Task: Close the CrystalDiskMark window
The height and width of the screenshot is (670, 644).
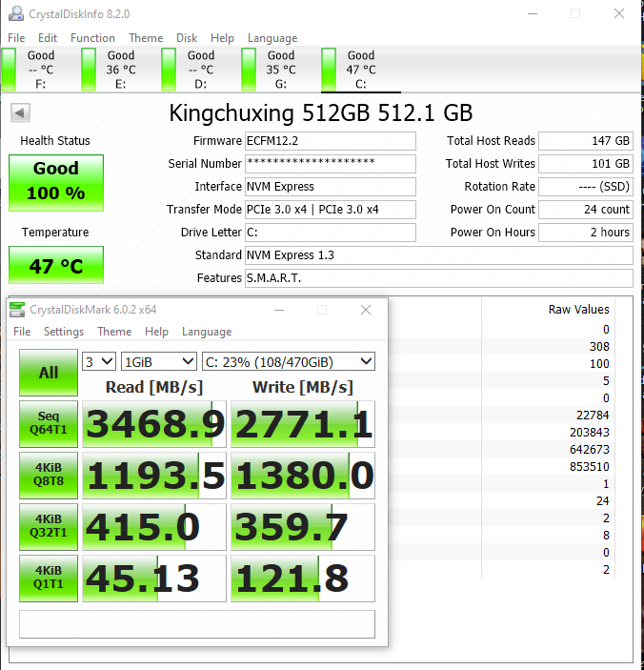Action: click(366, 310)
